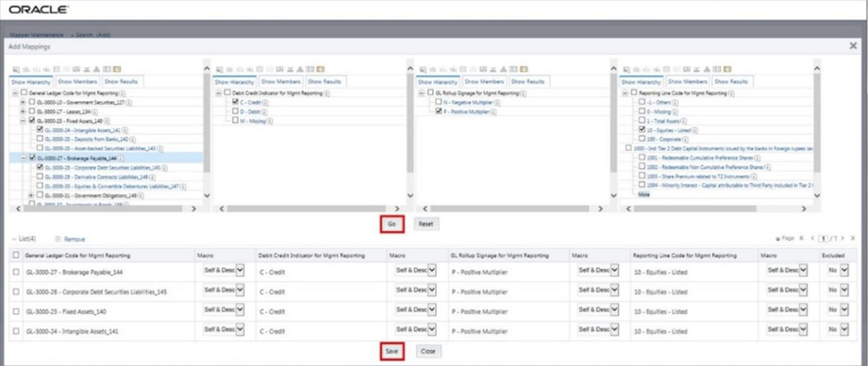
Task: Go to first page in list pagination
Action: 802,238
